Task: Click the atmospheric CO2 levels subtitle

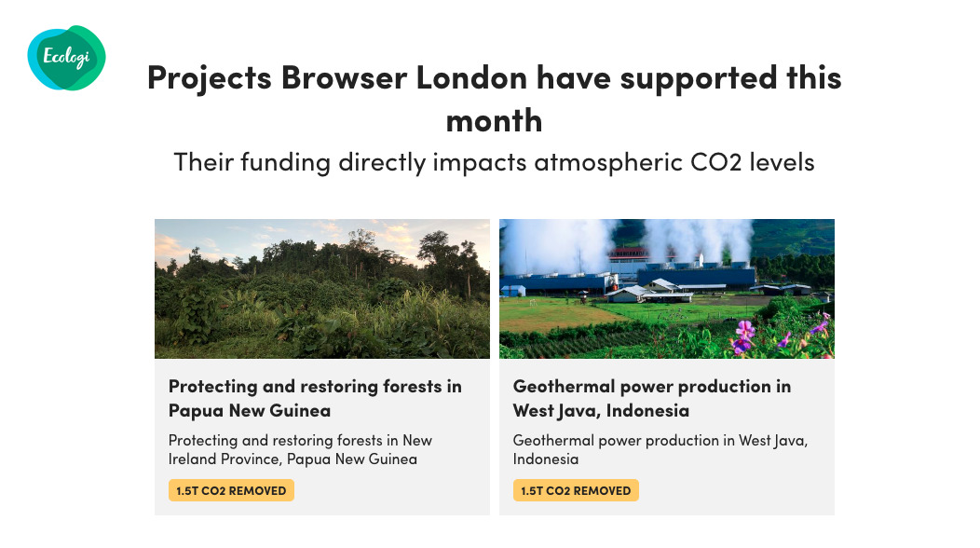Action: 494,162
